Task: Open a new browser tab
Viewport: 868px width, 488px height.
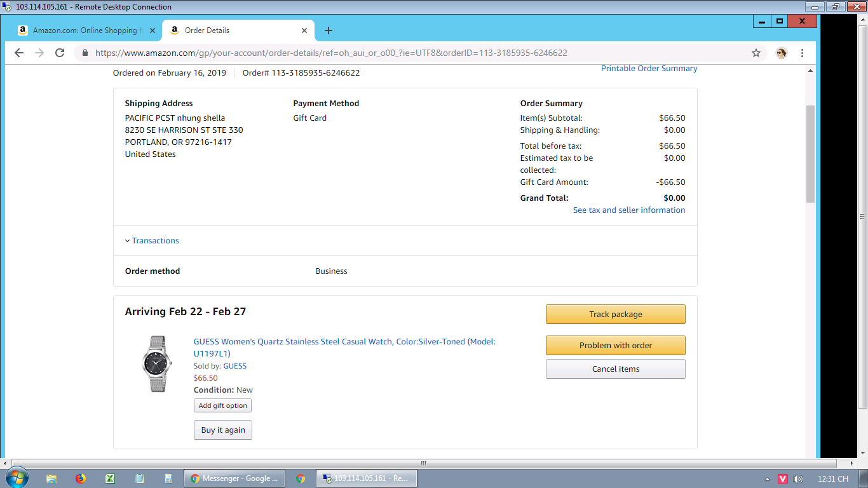Action: tap(328, 30)
